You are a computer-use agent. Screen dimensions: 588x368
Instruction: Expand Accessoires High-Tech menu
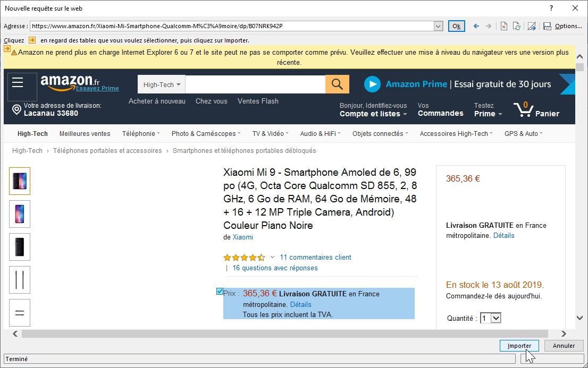pyautogui.click(x=456, y=133)
